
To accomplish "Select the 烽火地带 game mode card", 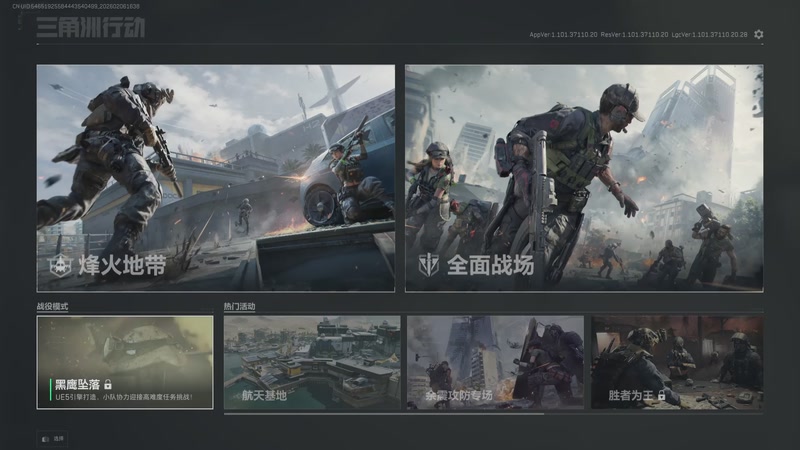I will tap(215, 178).
